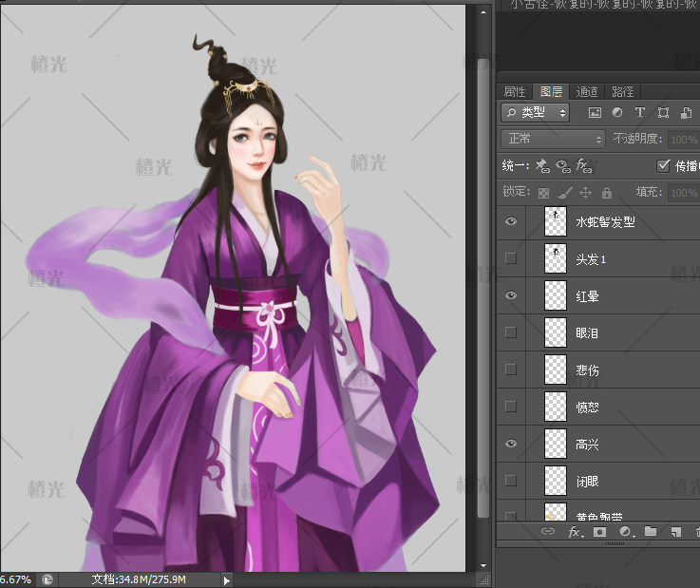
Task: Add a layer mask to the layer
Action: pos(600,533)
